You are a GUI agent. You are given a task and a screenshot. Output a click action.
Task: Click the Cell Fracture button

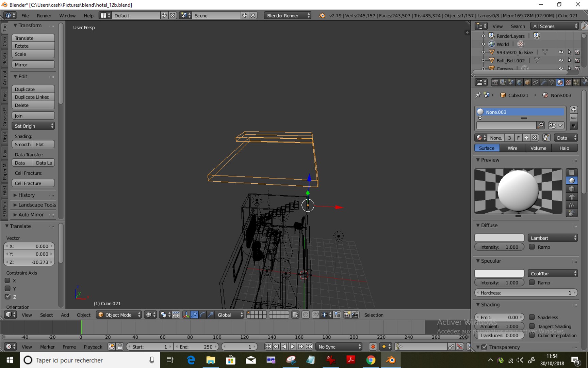tap(33, 183)
